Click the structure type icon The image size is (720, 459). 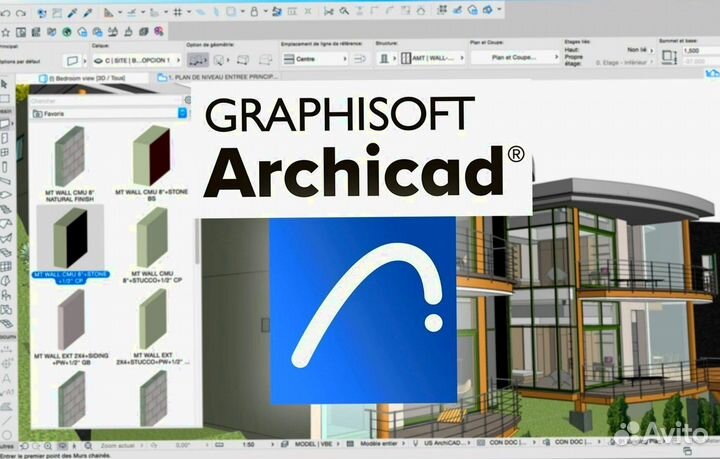tap(385, 58)
